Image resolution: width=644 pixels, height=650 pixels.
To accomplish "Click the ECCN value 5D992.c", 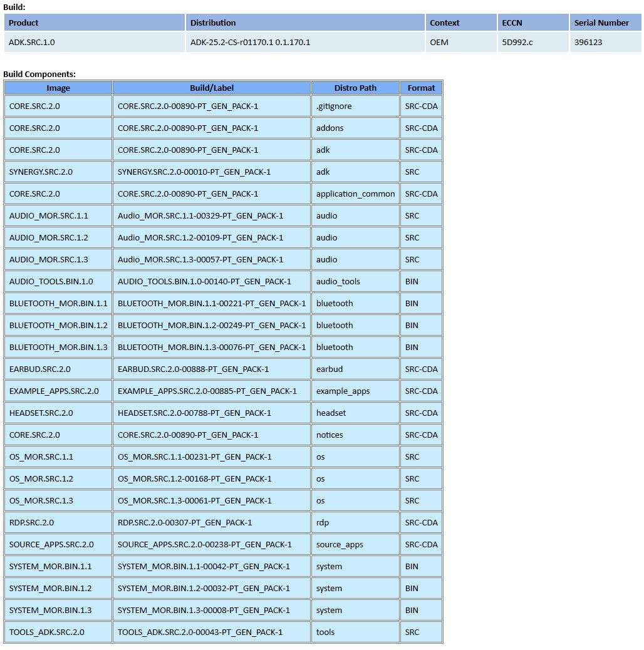I will pyautogui.click(x=517, y=43).
